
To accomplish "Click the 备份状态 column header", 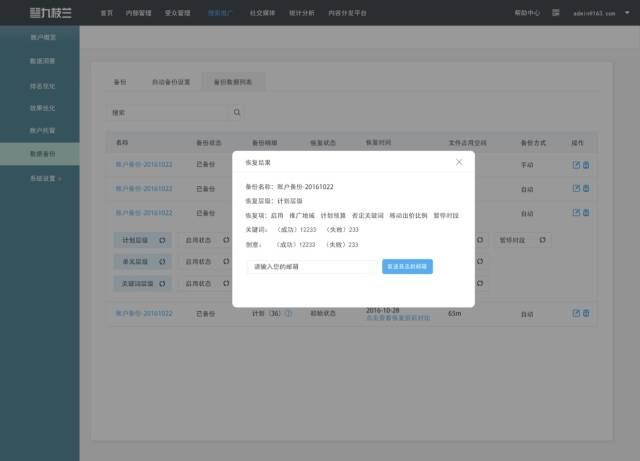I will (x=209, y=143).
